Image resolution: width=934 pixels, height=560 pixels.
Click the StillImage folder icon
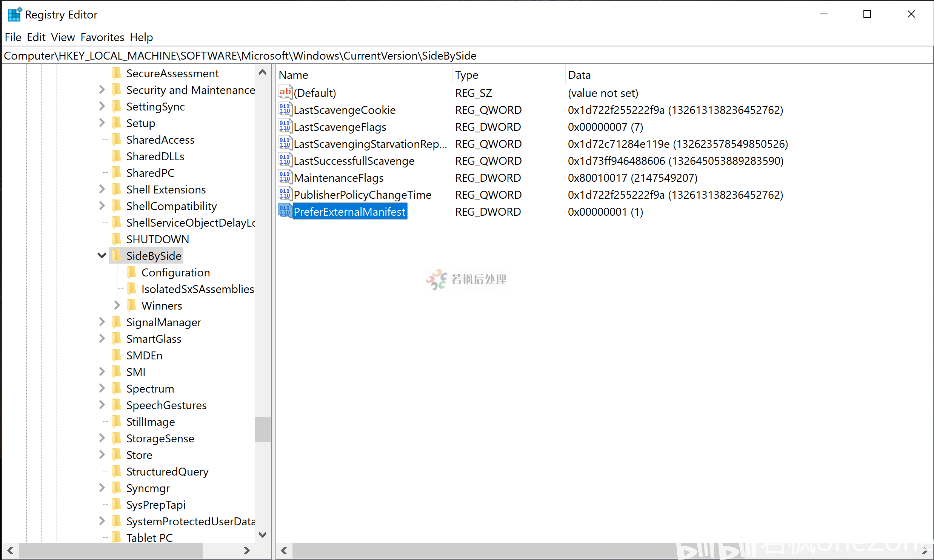[x=117, y=422]
